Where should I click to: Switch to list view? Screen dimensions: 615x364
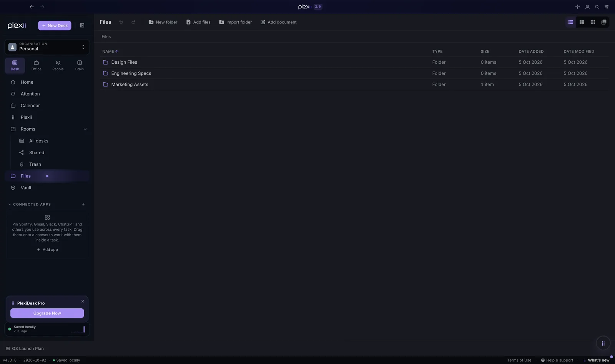571,22
